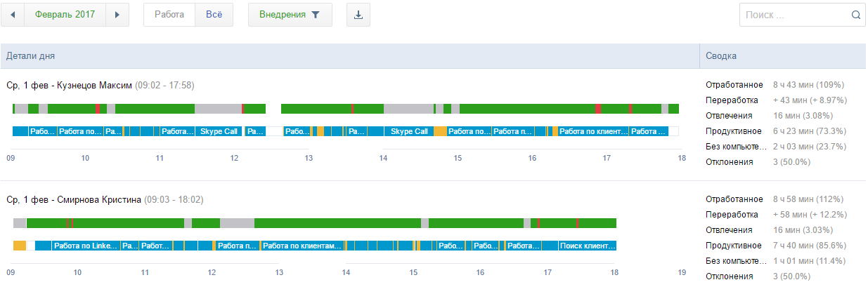Screen dimensions: 868x287
Task: Focus the Поиск search field
Action: (x=794, y=15)
